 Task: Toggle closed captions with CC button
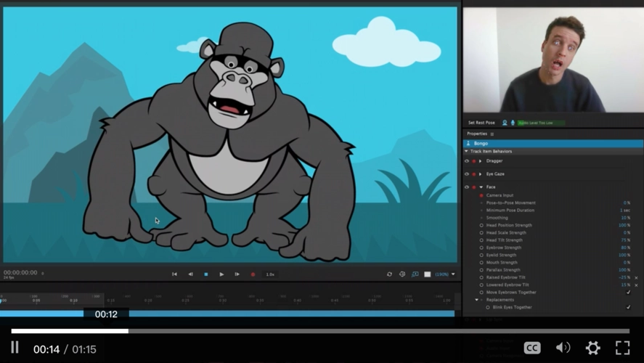click(532, 348)
